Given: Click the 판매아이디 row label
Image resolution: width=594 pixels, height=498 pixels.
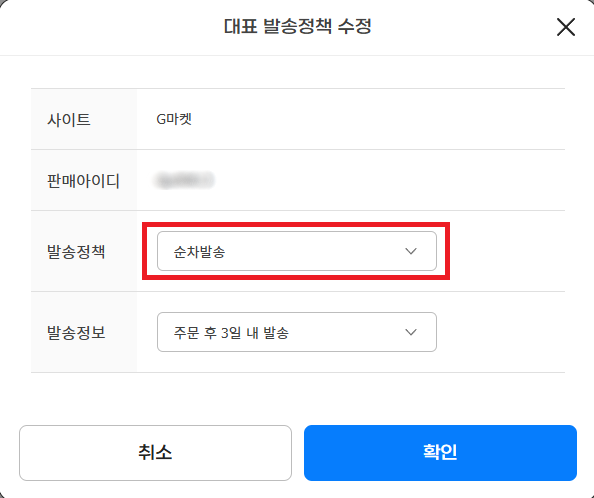Looking at the screenshot, I should click(83, 181).
